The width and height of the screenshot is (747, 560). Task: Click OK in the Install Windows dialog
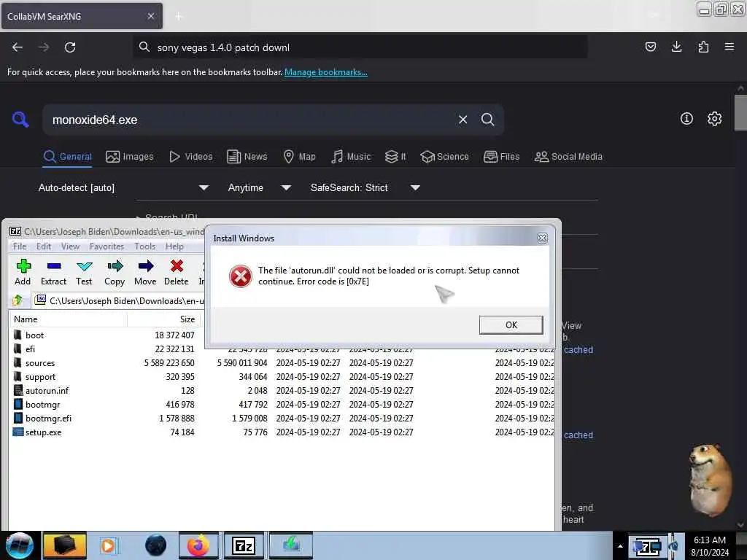coord(511,324)
